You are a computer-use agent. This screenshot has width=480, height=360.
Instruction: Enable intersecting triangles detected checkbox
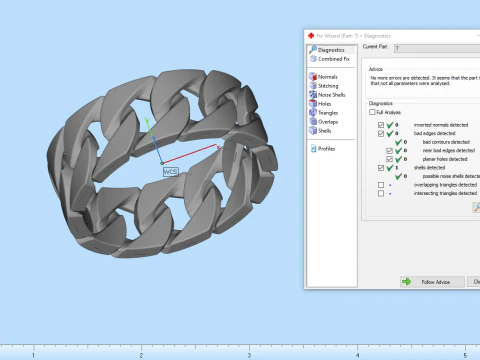click(x=381, y=193)
